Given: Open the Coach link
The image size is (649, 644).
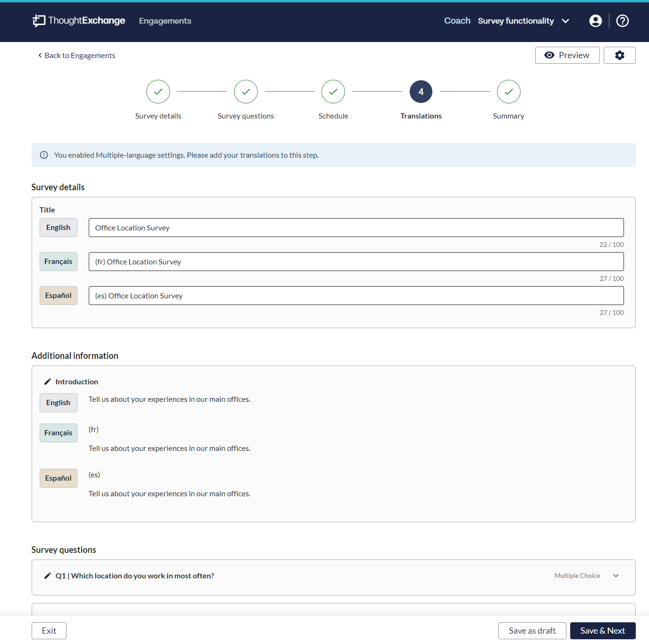Looking at the screenshot, I should click(457, 21).
